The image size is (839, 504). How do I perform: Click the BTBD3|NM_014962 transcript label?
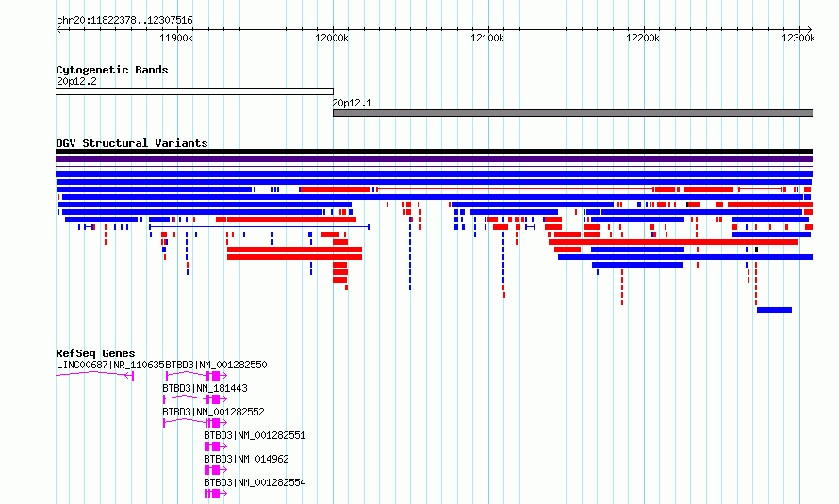point(246,459)
